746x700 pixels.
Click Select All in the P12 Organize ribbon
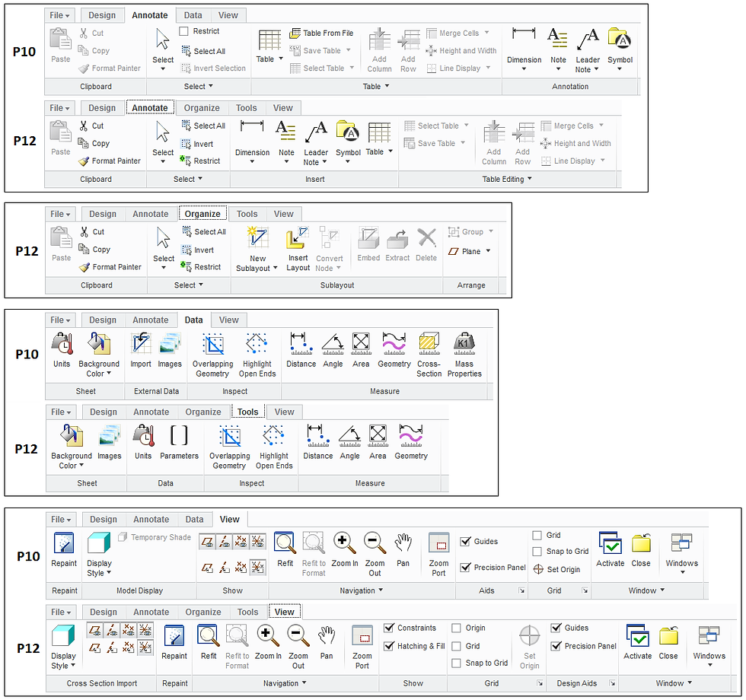(204, 231)
